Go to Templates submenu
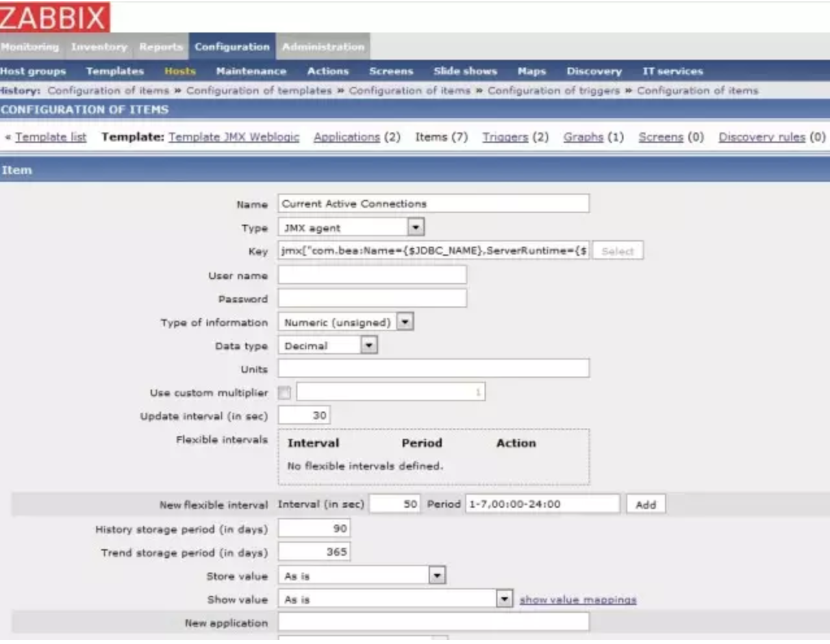 115,71
